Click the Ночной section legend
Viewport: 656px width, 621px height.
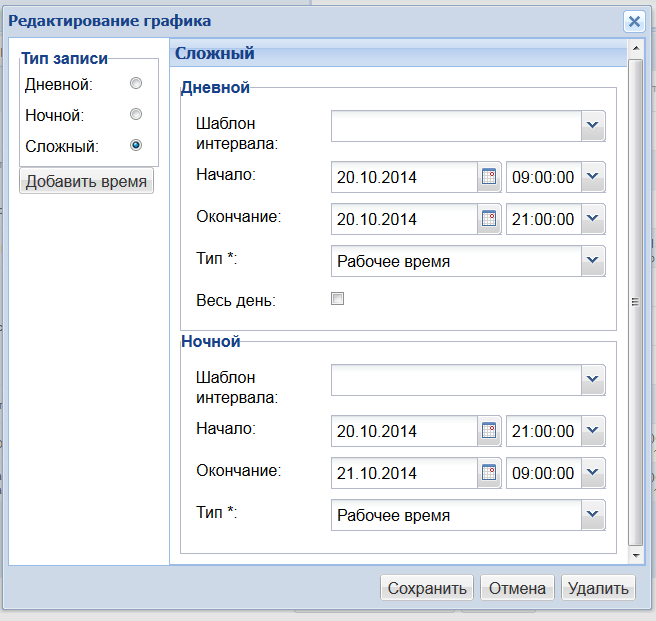click(211, 341)
